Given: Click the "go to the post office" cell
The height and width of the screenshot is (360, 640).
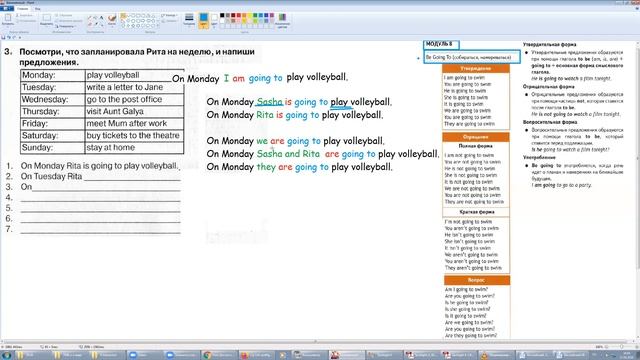Looking at the screenshot, I should pyautogui.click(x=134, y=100).
